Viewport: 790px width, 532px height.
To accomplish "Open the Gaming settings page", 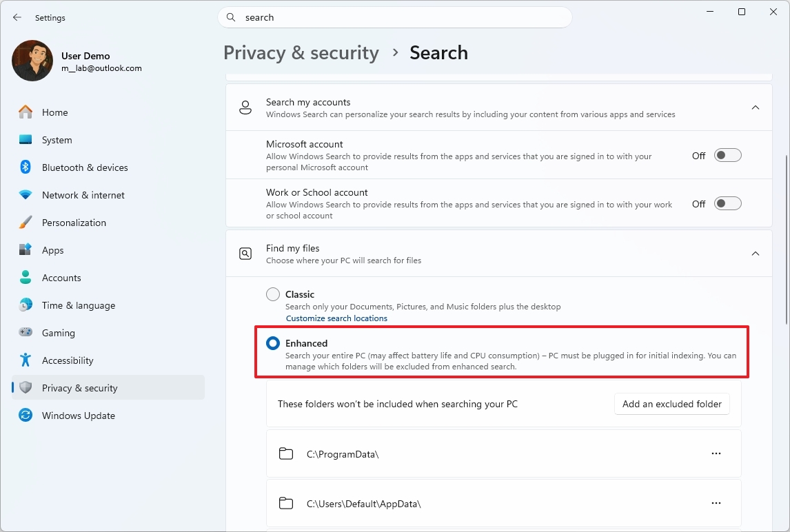I will (59, 332).
